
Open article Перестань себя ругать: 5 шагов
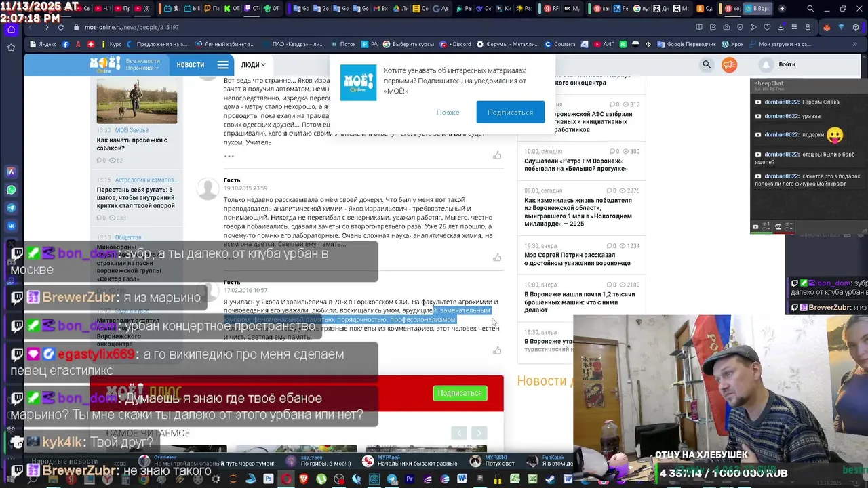pos(136,198)
